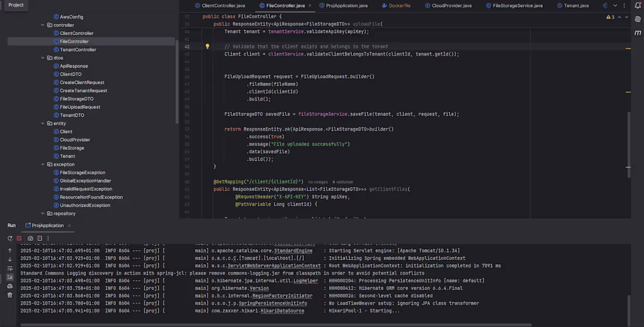Open the FileStorageService.java tab
This screenshot has width=644, height=327.
[518, 6]
